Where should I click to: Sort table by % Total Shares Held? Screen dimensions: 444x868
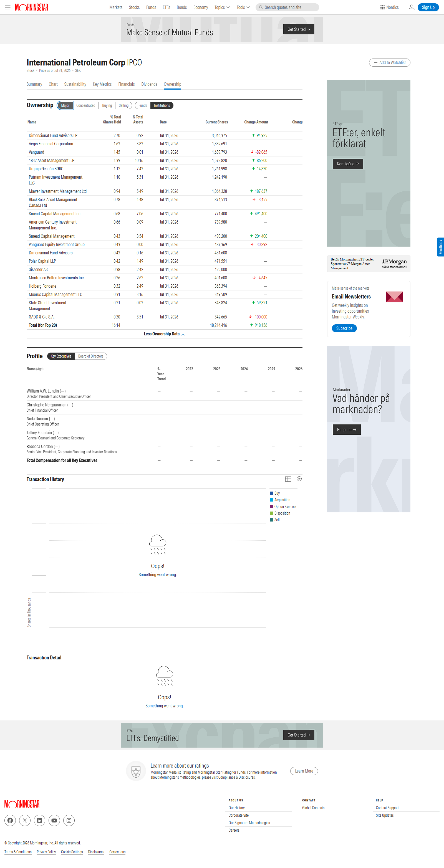pyautogui.click(x=112, y=120)
